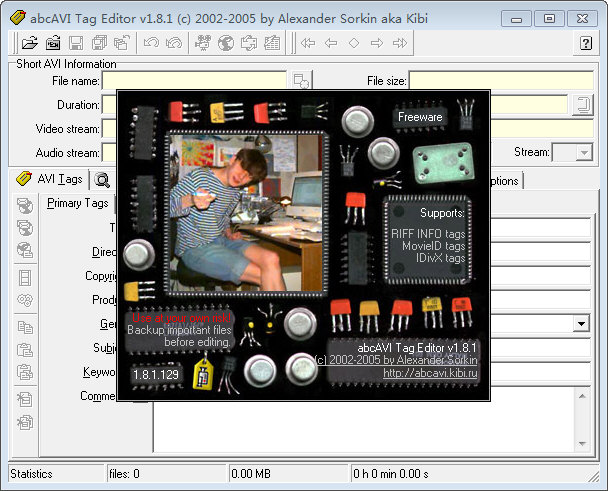Open the http://abcavi.kibi.ru link
This screenshot has height=491, width=608.
point(430,373)
